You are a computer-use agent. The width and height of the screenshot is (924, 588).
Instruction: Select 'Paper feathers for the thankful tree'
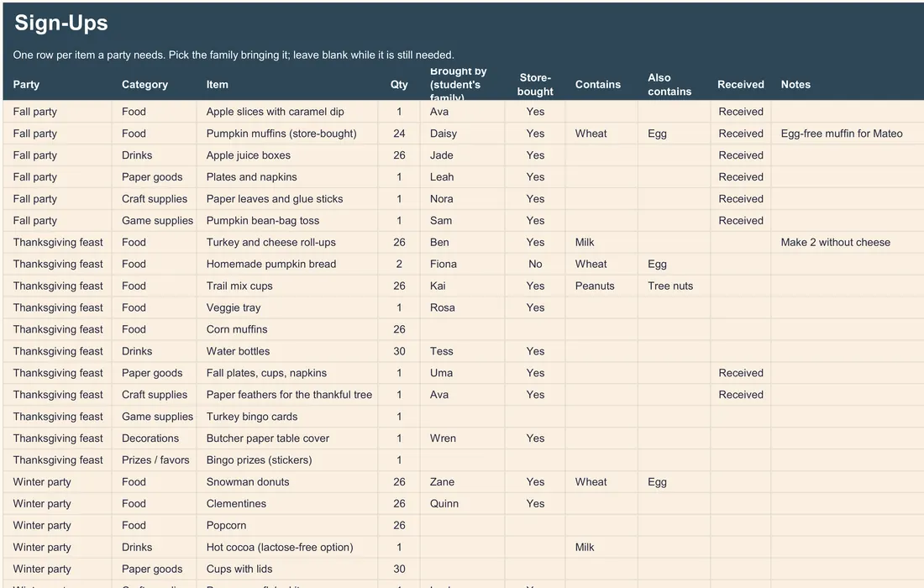pyautogui.click(x=287, y=395)
